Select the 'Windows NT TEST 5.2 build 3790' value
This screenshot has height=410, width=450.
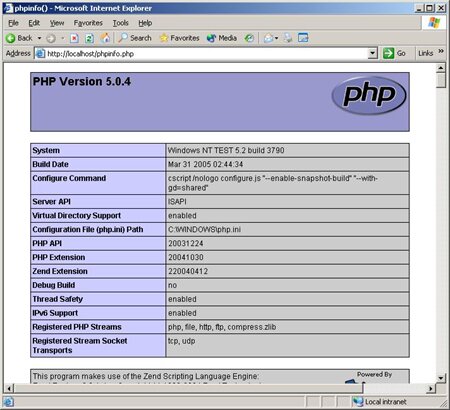[x=226, y=150]
